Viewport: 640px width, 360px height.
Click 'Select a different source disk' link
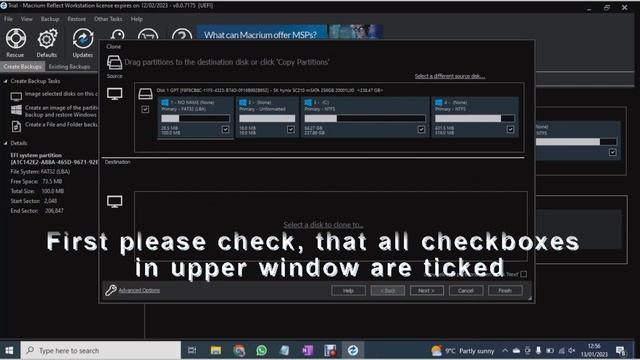[x=450, y=76]
